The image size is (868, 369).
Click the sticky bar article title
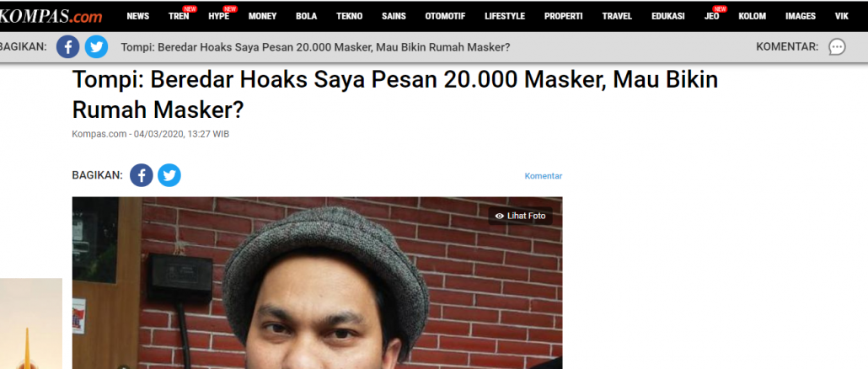pyautogui.click(x=315, y=47)
